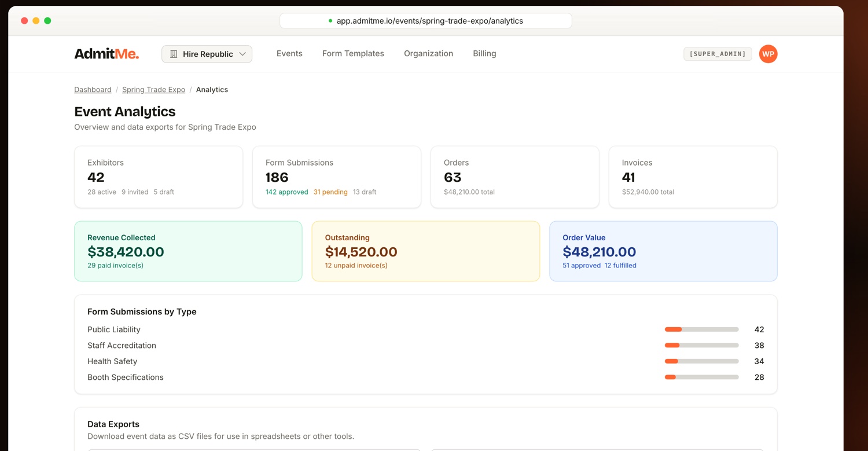
Task: Click the Revenue Collected amount $38,420.00
Action: [126, 252]
